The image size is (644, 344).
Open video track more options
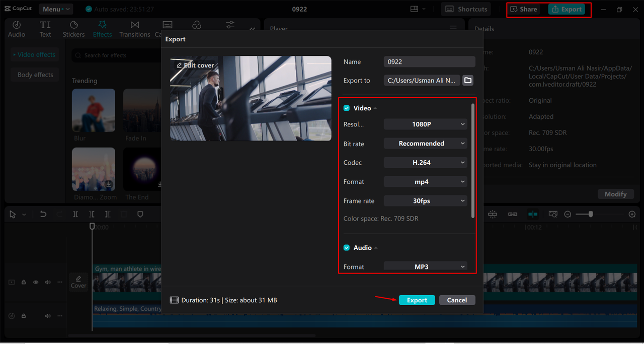click(x=60, y=283)
